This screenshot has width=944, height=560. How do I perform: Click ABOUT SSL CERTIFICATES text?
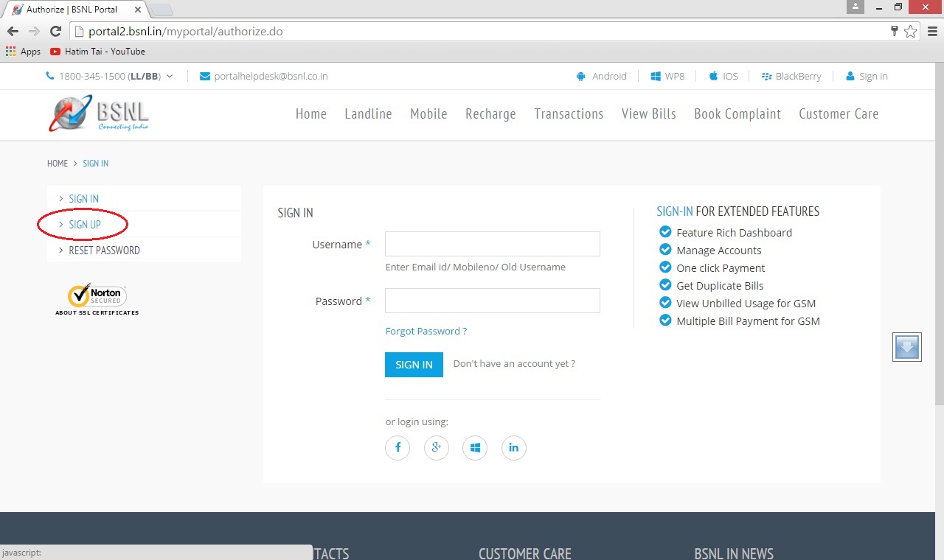click(x=97, y=312)
